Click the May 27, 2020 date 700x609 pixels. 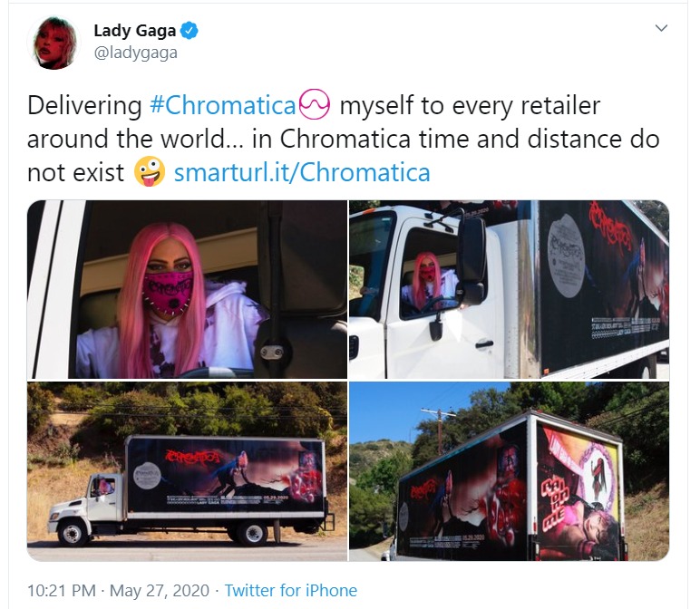point(160,590)
